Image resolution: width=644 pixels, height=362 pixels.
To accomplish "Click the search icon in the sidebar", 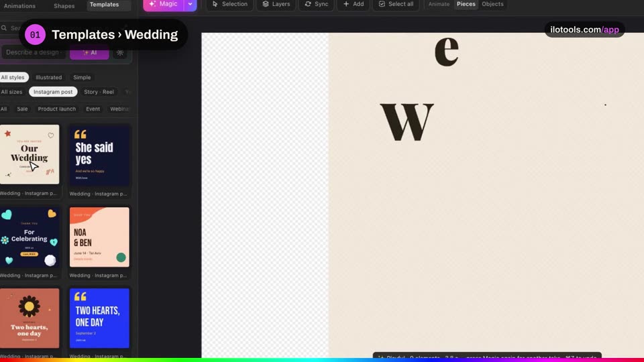I will click(x=4, y=28).
